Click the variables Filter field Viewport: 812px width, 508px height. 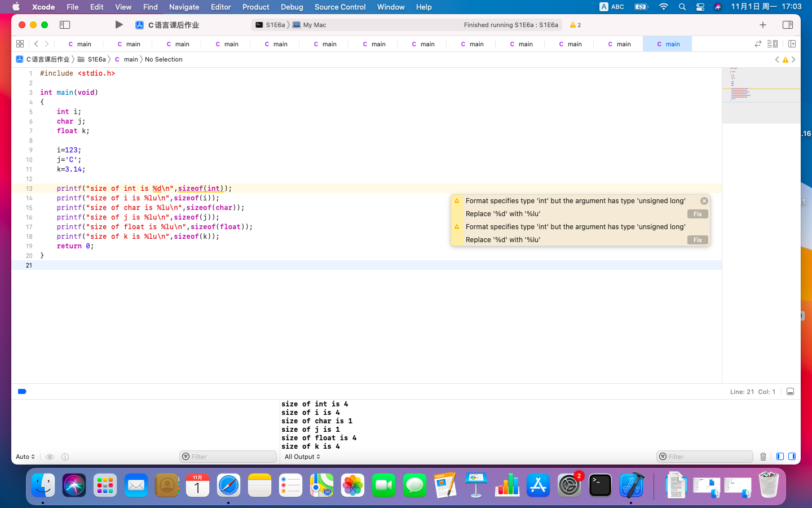(x=228, y=457)
